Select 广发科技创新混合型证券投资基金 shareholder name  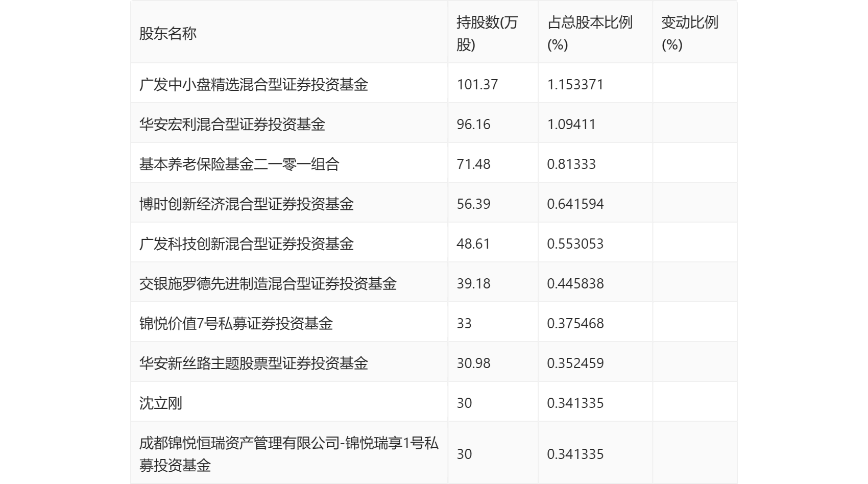coord(247,244)
